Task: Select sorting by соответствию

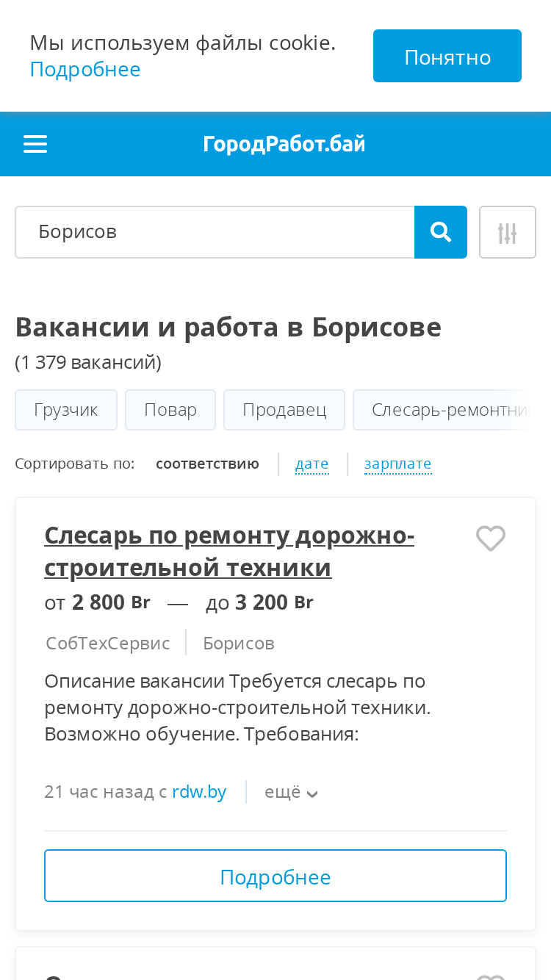Action: click(207, 464)
